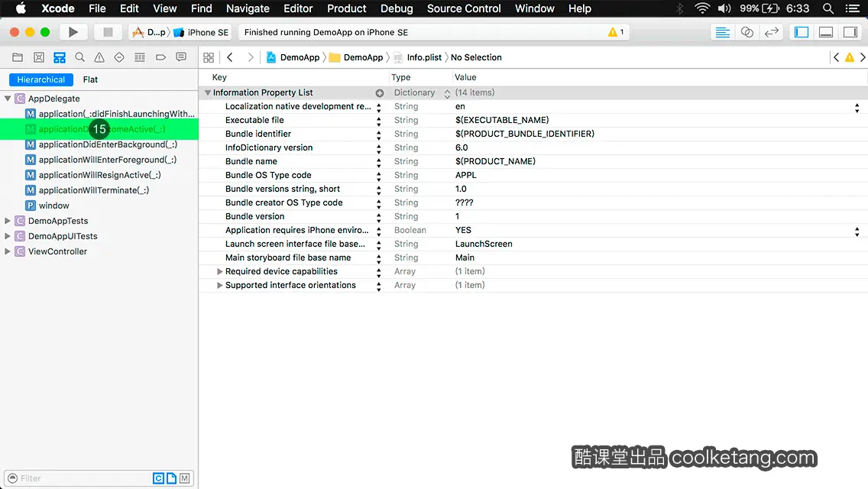Image resolution: width=868 pixels, height=489 pixels.
Task: Stop the running scheme
Action: [108, 32]
